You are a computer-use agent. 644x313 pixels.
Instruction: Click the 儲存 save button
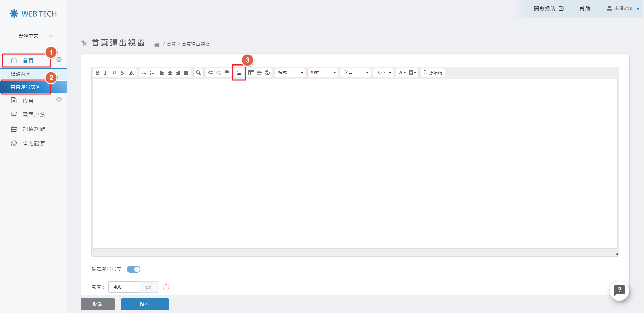click(x=145, y=304)
